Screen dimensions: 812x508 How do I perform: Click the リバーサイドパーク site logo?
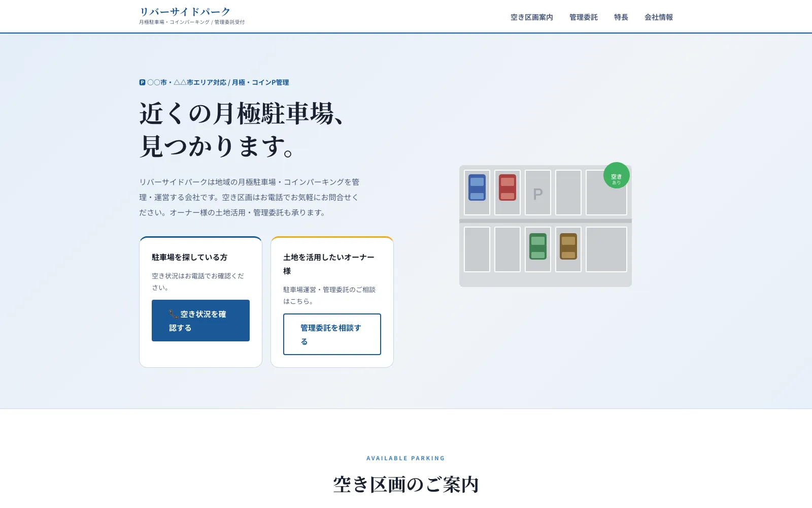(x=185, y=12)
